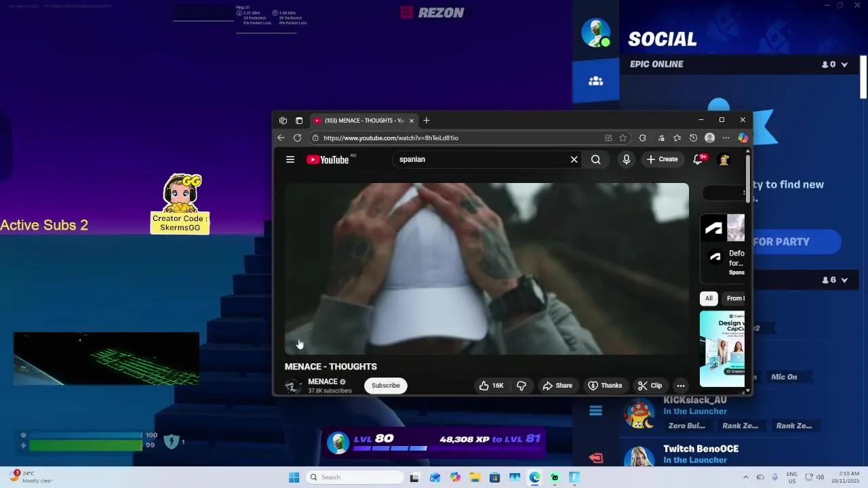Open File Explorer from the taskbar
This screenshot has height=488, width=868.
pyautogui.click(x=475, y=477)
